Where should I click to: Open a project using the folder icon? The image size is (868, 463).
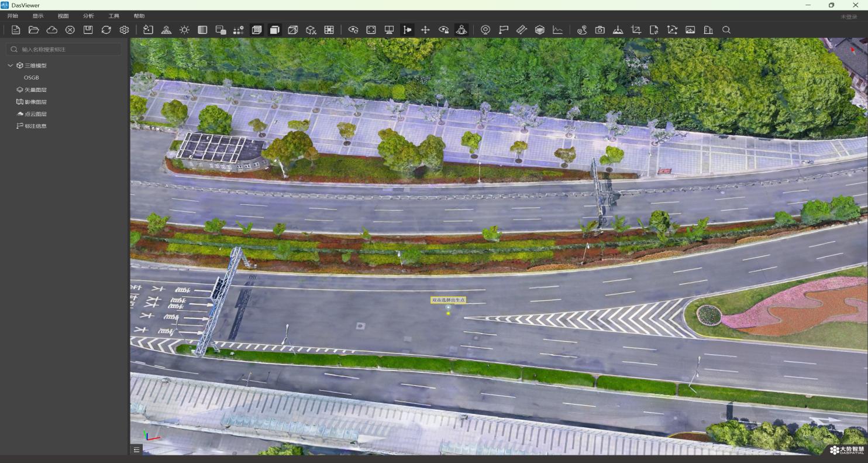34,30
